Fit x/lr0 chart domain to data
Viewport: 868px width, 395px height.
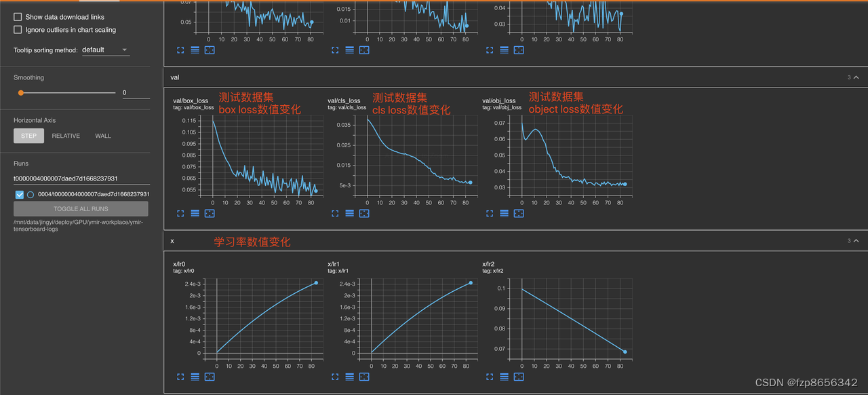click(x=210, y=376)
